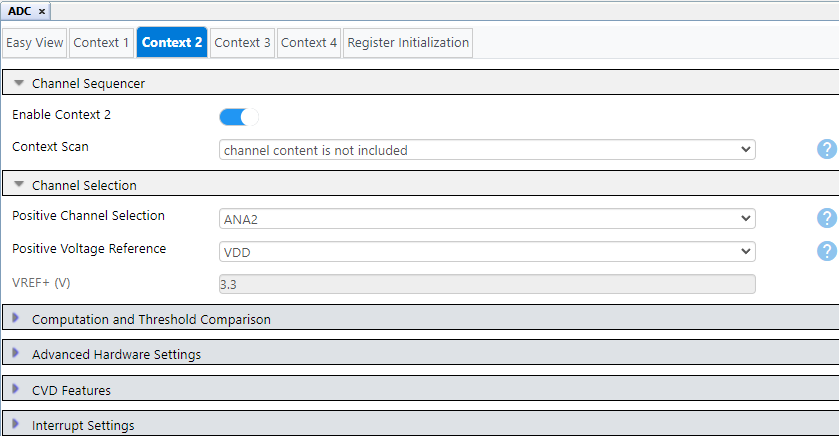
Task: Open the Positive Voltage Reference dropdown
Action: coord(487,251)
